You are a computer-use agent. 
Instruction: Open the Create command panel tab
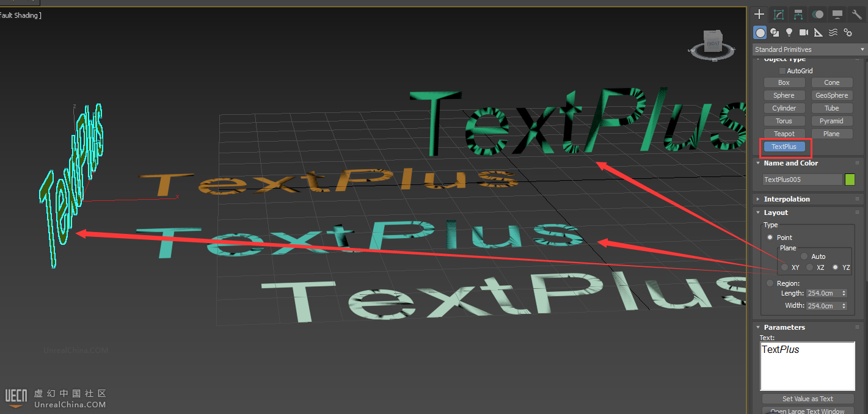point(759,14)
